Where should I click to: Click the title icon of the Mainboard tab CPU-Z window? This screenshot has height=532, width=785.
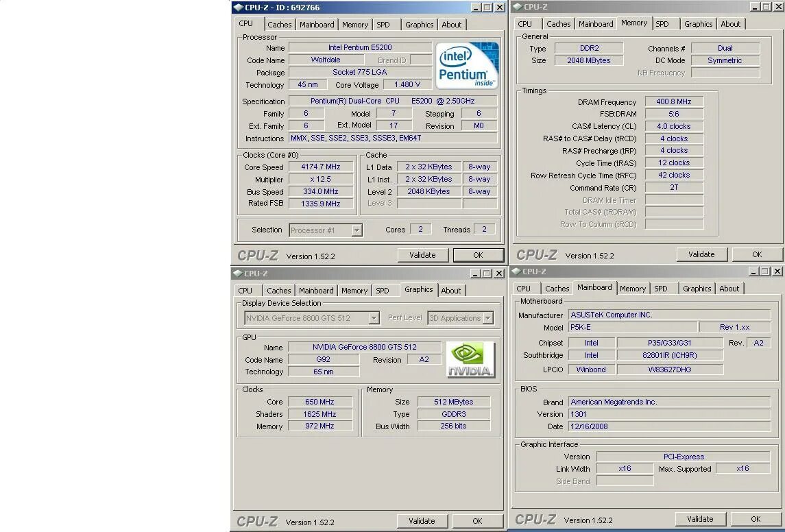tap(517, 271)
